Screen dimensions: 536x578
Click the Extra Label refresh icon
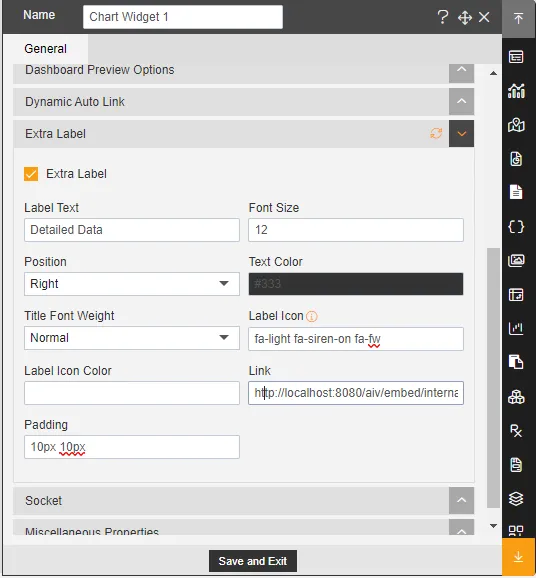(x=436, y=133)
